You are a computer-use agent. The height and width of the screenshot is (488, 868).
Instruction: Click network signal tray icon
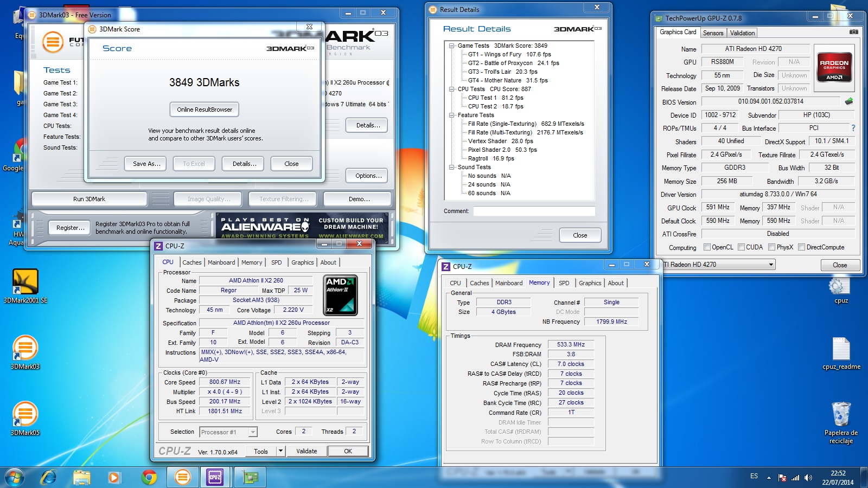coord(795,478)
